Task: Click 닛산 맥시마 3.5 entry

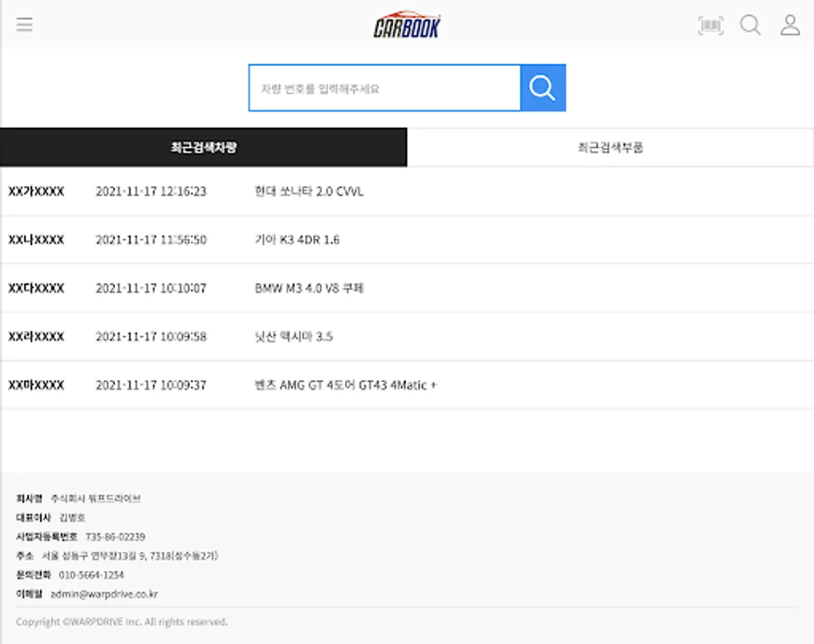Action: 293,336
